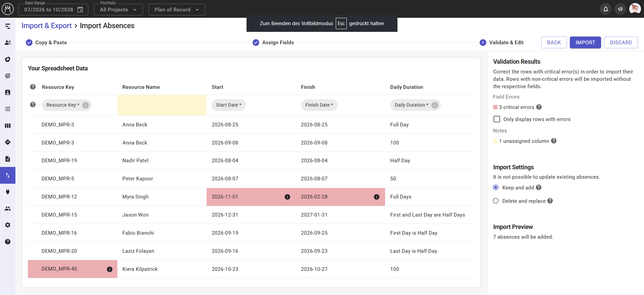Open the resource list person icon in sidebar
Viewport: 644px width, 295px height.
[8, 43]
